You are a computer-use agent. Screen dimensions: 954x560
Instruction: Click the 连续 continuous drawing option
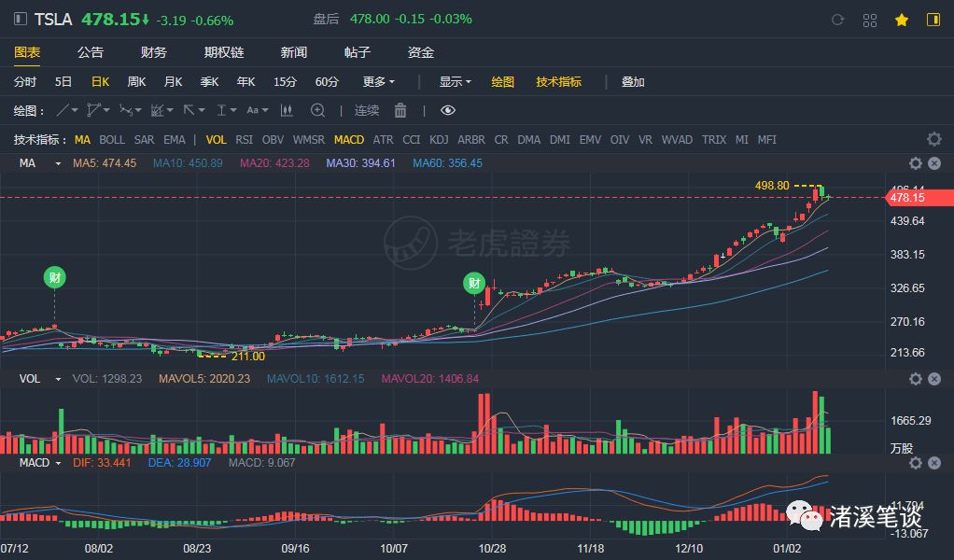pos(367,110)
